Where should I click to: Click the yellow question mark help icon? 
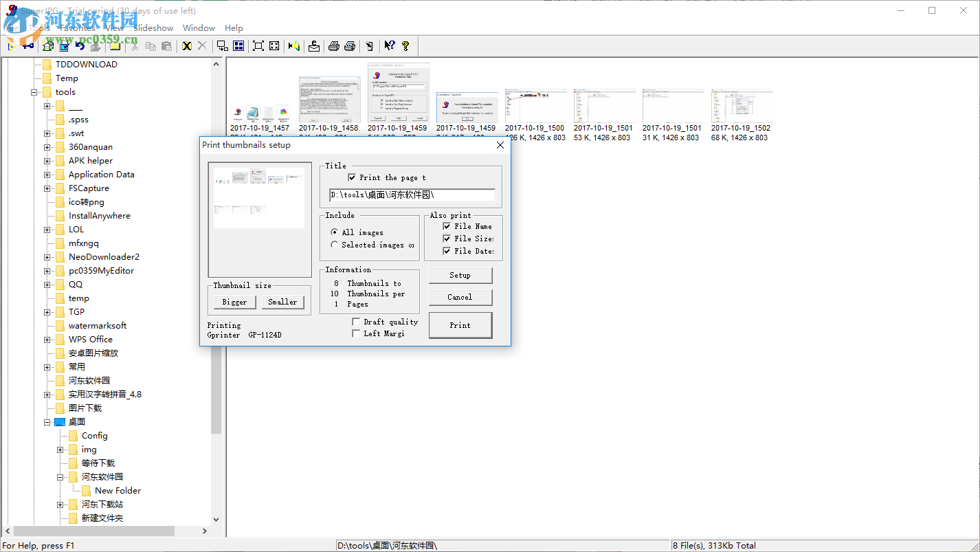coord(405,46)
